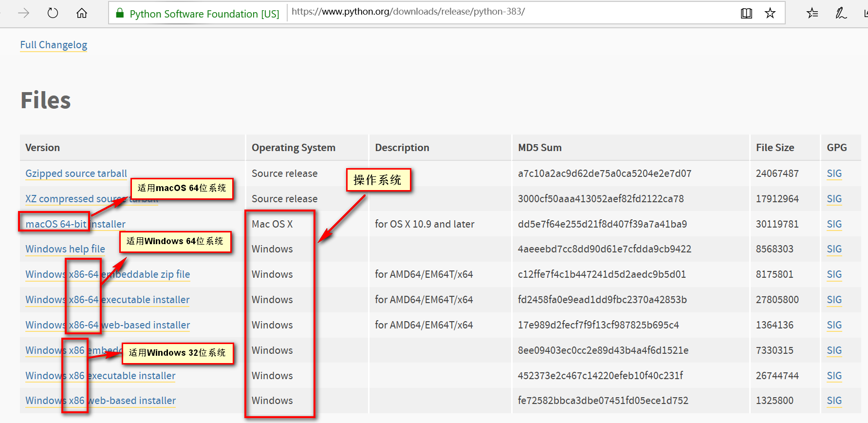This screenshot has height=423, width=868.
Task: Open SIG link for x86-64 web-based installer
Action: [834, 325]
